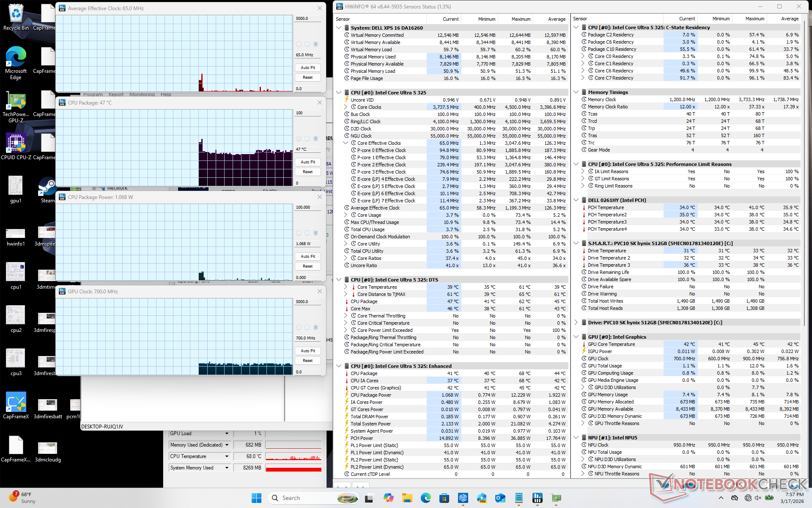The image size is (812, 508).
Task: Expand the Core Temperatures sensor row
Action: [346, 287]
